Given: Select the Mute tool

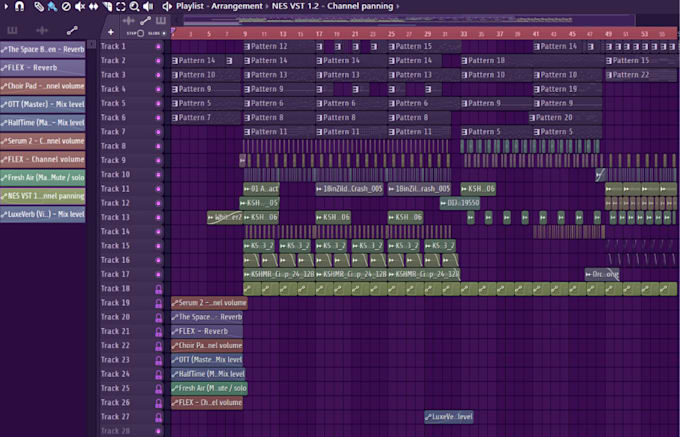Looking at the screenshot, I should tap(80, 7).
